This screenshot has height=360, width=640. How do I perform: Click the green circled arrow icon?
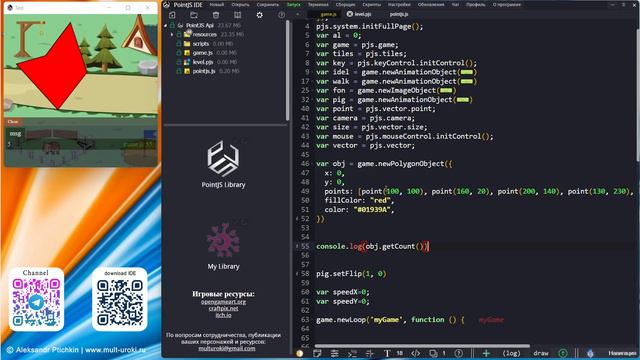point(563,353)
